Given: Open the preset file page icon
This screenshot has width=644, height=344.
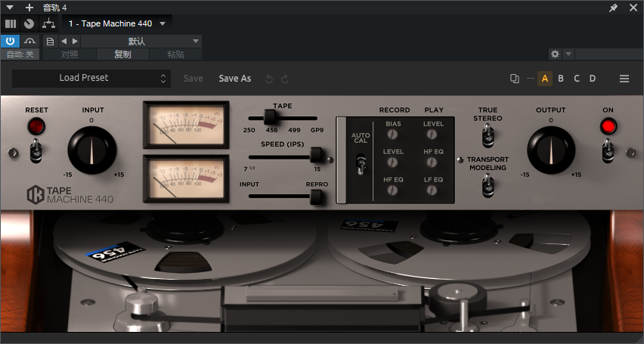Looking at the screenshot, I should click(50, 41).
